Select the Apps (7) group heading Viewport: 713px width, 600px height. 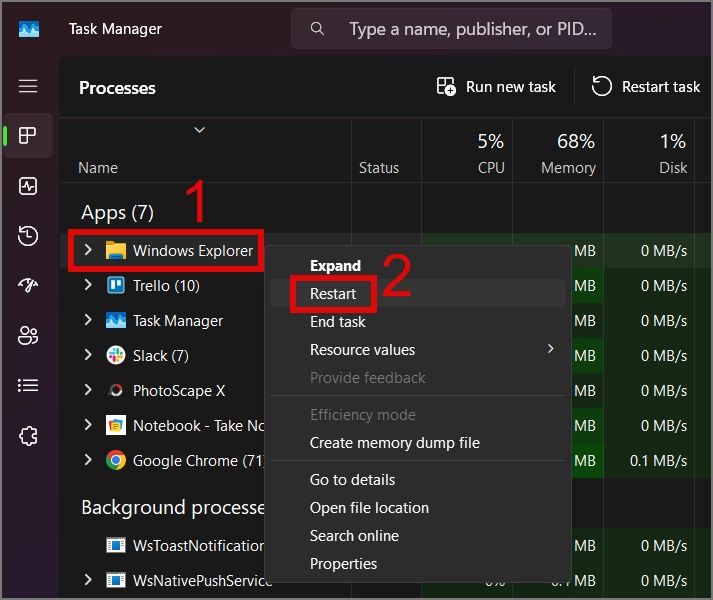pyautogui.click(x=117, y=212)
